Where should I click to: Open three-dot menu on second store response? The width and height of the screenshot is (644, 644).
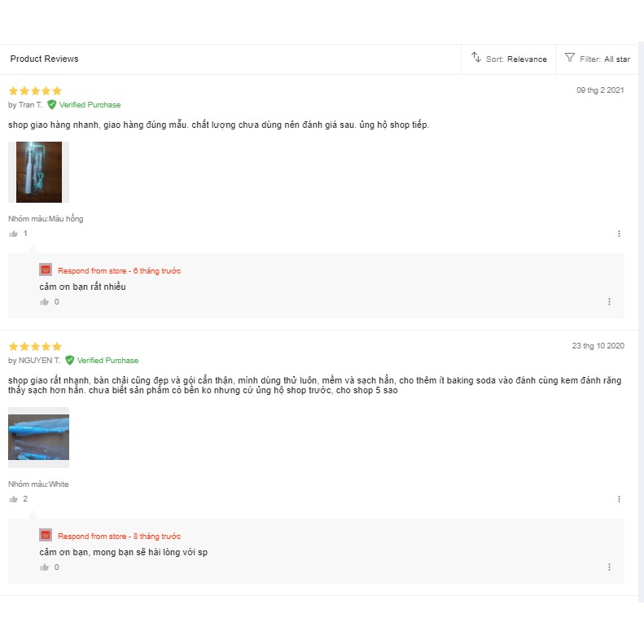click(x=609, y=567)
